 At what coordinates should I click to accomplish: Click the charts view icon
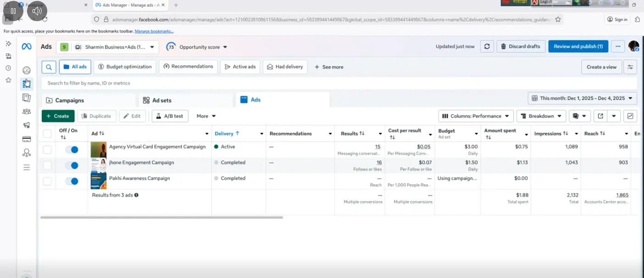(630, 116)
